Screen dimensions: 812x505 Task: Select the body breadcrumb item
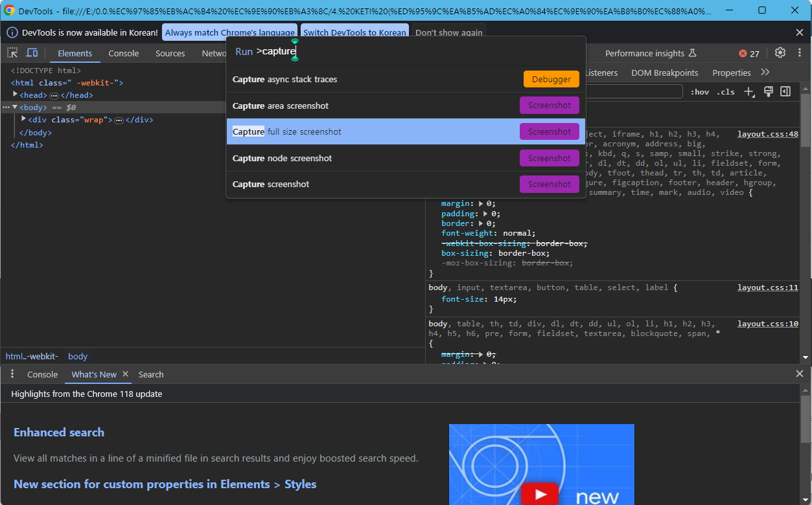click(x=78, y=356)
